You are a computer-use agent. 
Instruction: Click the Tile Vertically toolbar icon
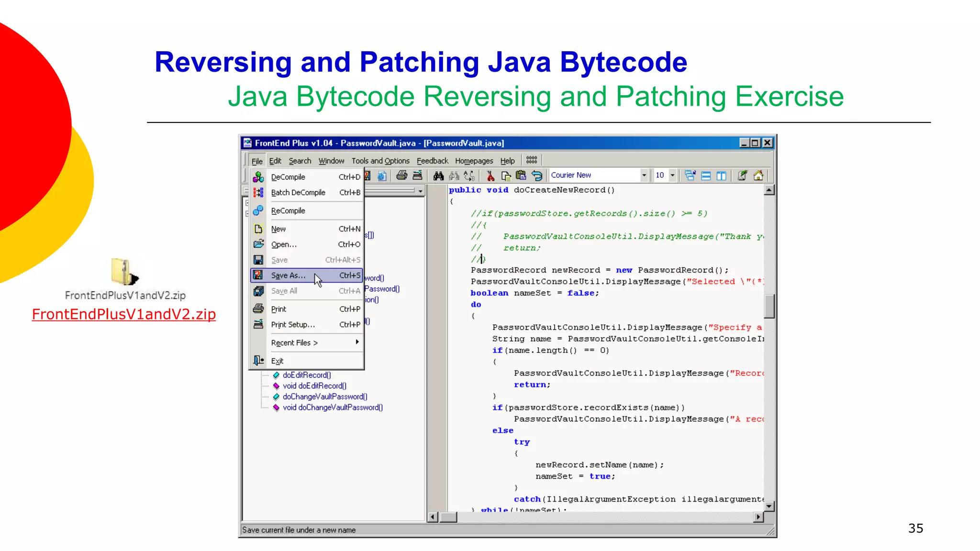coord(721,176)
